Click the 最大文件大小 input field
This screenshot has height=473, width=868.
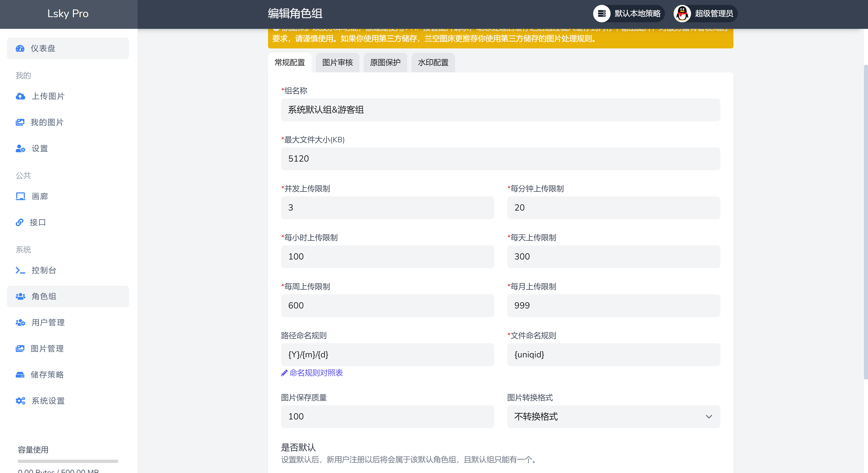(x=500, y=159)
